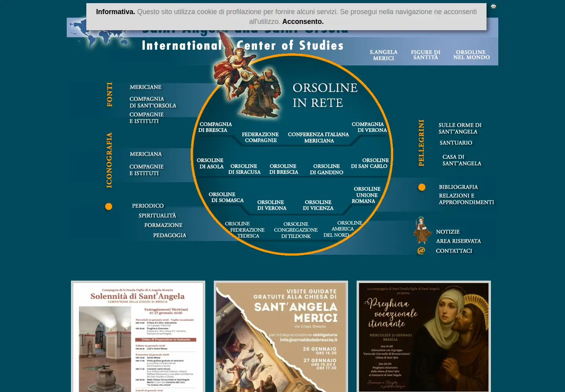Open Sulle Orme di Sant'Angela

pos(460,128)
